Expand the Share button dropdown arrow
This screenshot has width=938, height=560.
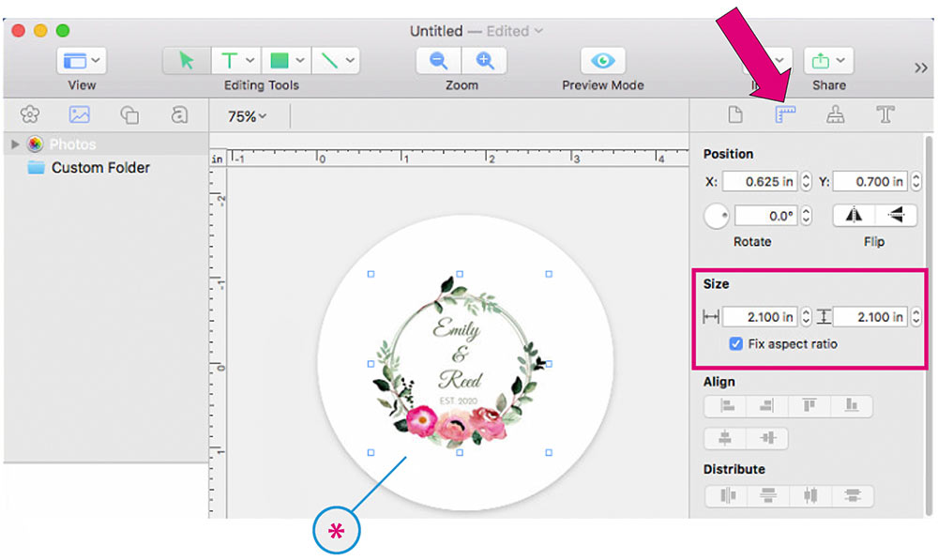point(840,60)
